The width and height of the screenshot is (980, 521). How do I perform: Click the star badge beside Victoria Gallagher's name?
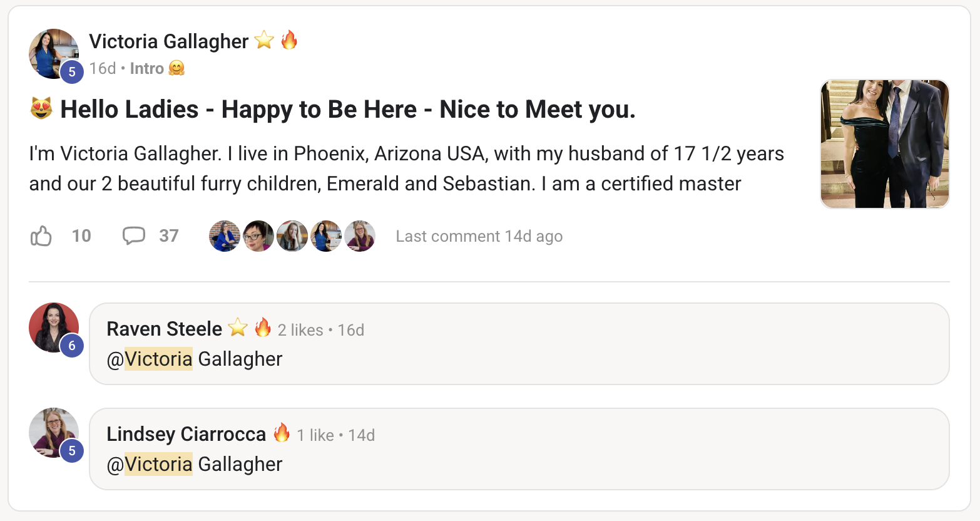tap(264, 40)
